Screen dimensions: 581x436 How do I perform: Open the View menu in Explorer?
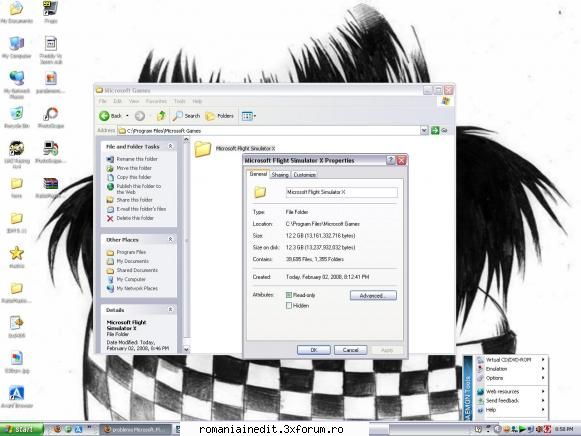click(134, 101)
